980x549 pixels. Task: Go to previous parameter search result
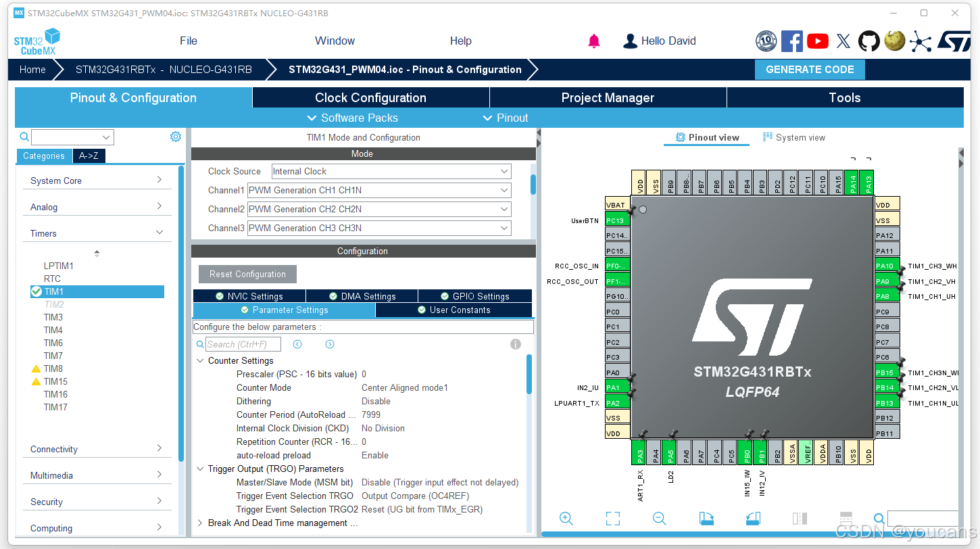click(x=297, y=344)
